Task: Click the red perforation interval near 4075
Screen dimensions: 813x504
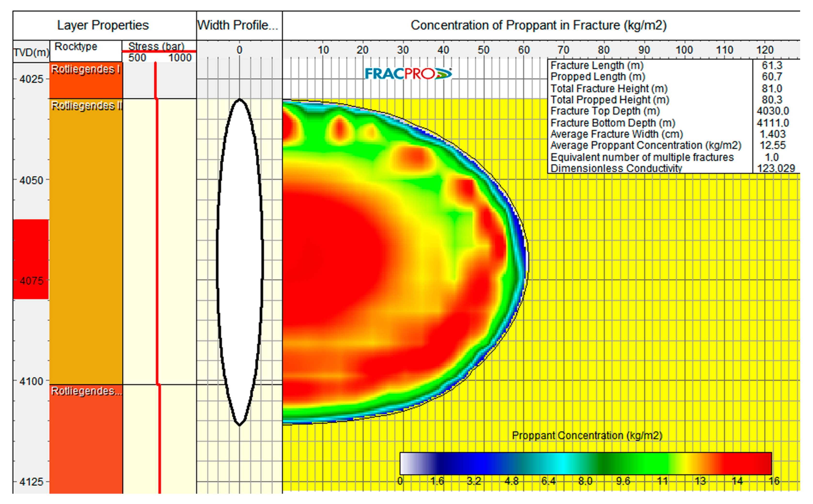Action: click(x=31, y=259)
